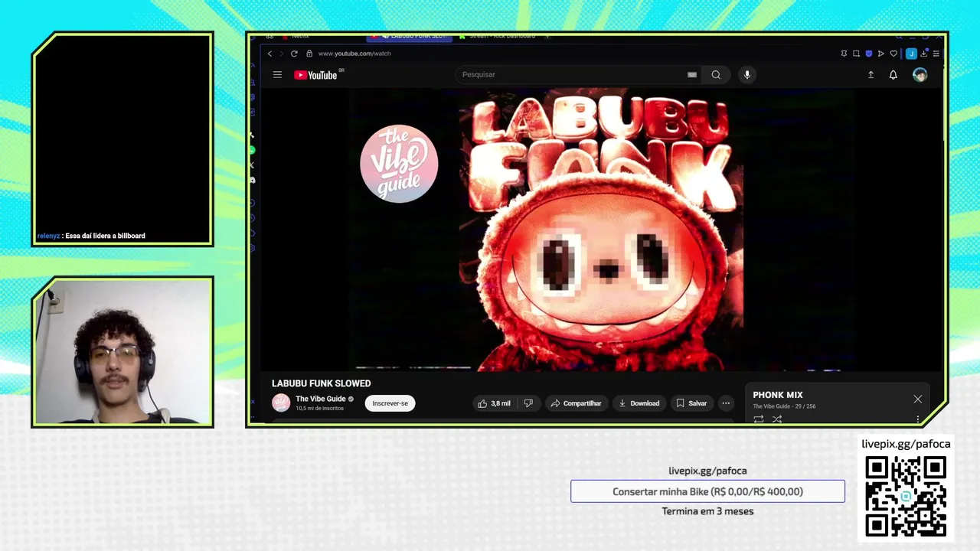This screenshot has width=980, height=551.
Task: Open the YouTube upload (create) icon
Action: (x=871, y=75)
